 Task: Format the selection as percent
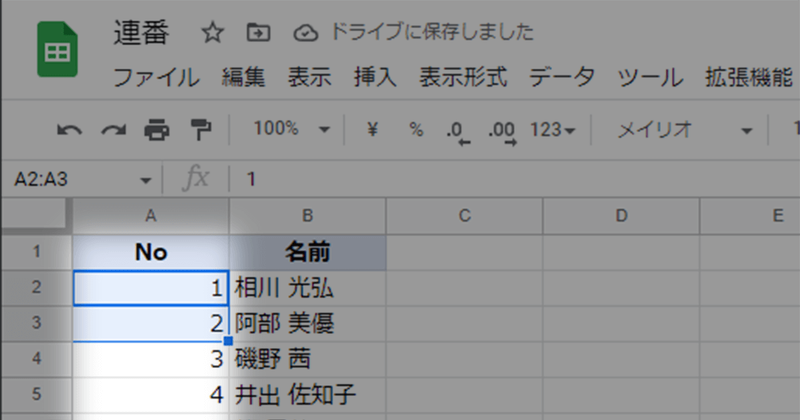416,129
